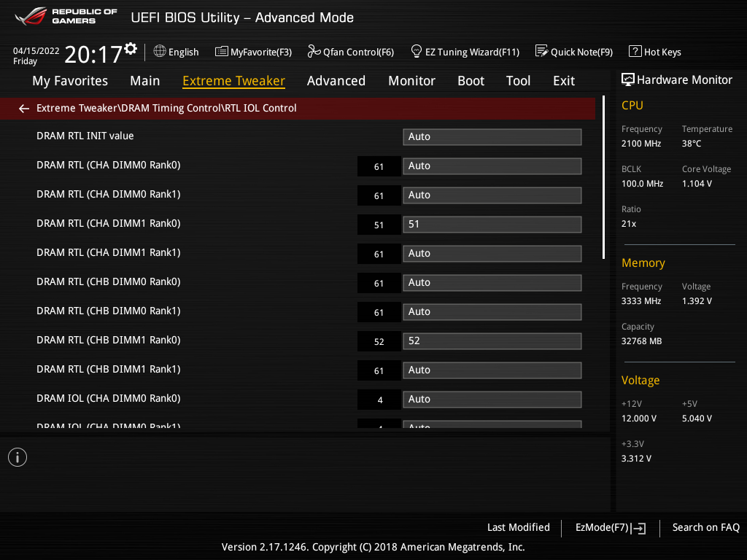The image size is (747, 560).
Task: Click the back arrow in breadcrumb bar
Action: pos(24,109)
